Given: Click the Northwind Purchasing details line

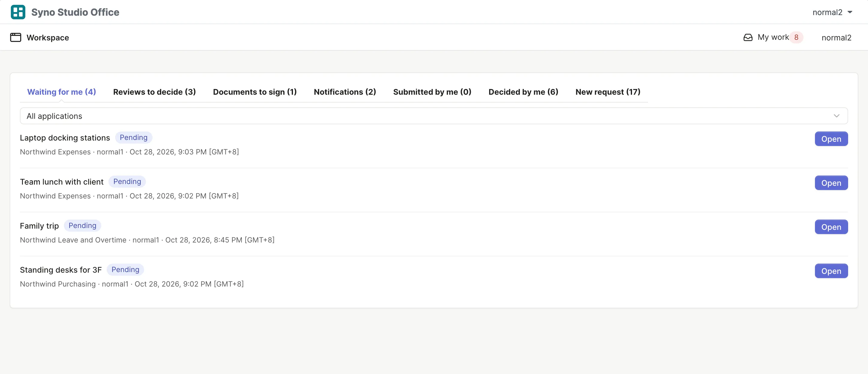Looking at the screenshot, I should (132, 284).
